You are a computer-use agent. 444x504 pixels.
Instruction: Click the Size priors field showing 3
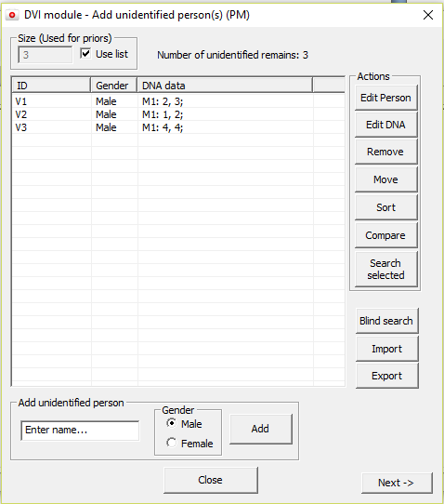pos(46,55)
